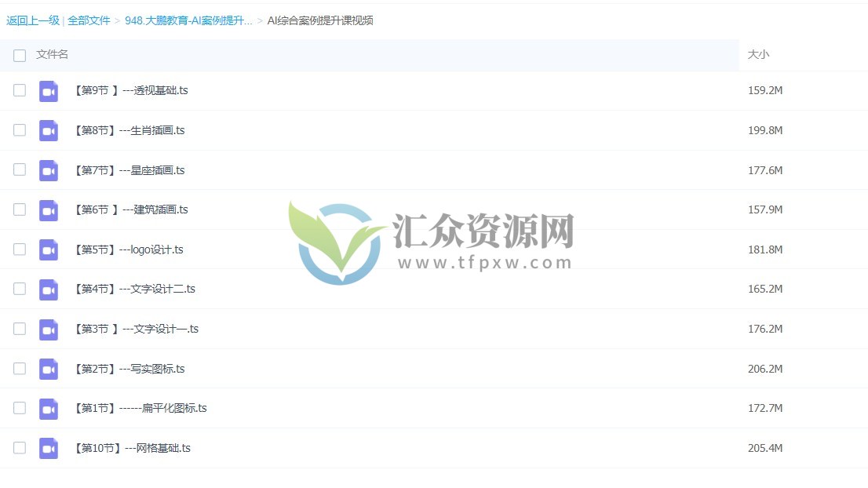Click the video icon beside 【第6节】---建筑插画.ts
The width and height of the screenshot is (868, 488).
(x=48, y=209)
